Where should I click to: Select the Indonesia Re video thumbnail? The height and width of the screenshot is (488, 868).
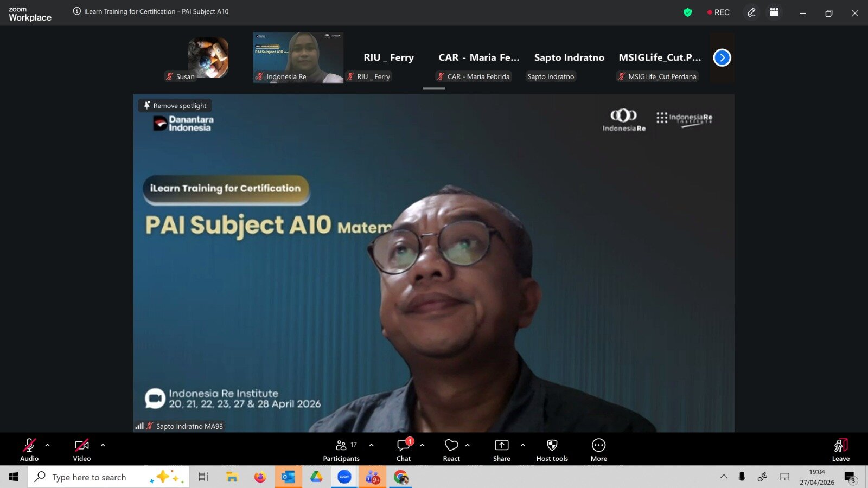[x=298, y=57]
